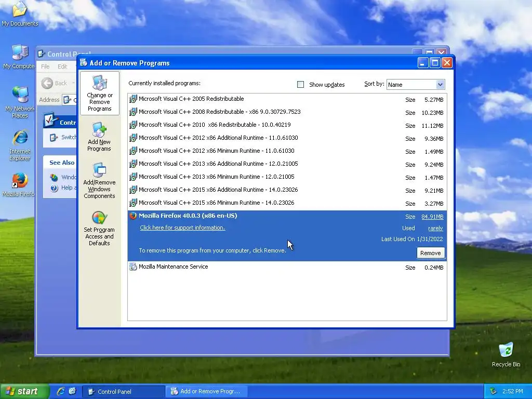Click Remove button for Mozilla Firefox
This screenshot has width=532, height=399.
431,253
